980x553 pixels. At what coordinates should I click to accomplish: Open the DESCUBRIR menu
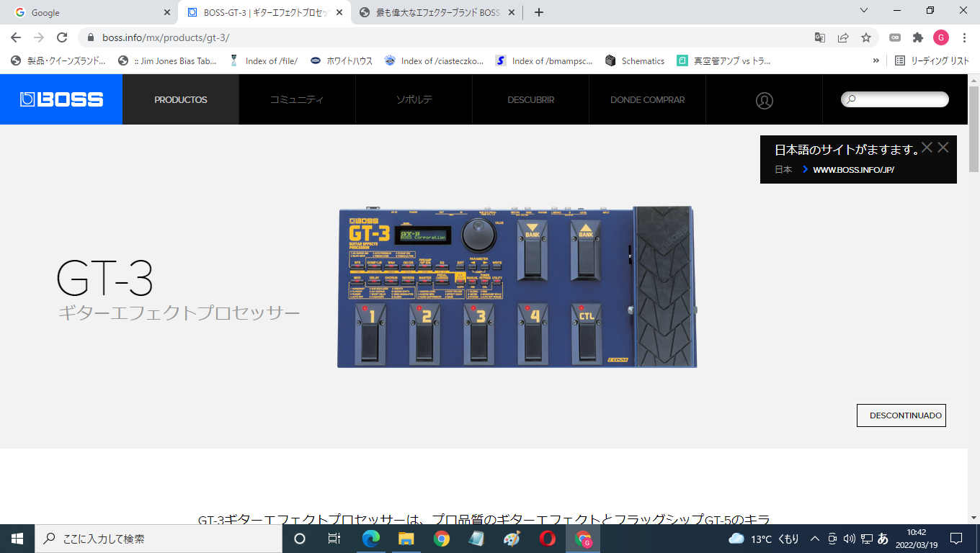click(x=531, y=99)
